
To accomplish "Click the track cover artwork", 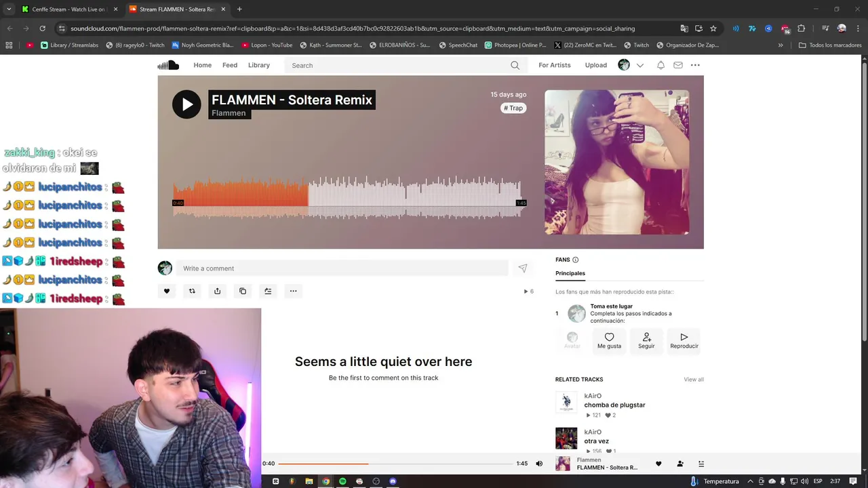I will [617, 162].
